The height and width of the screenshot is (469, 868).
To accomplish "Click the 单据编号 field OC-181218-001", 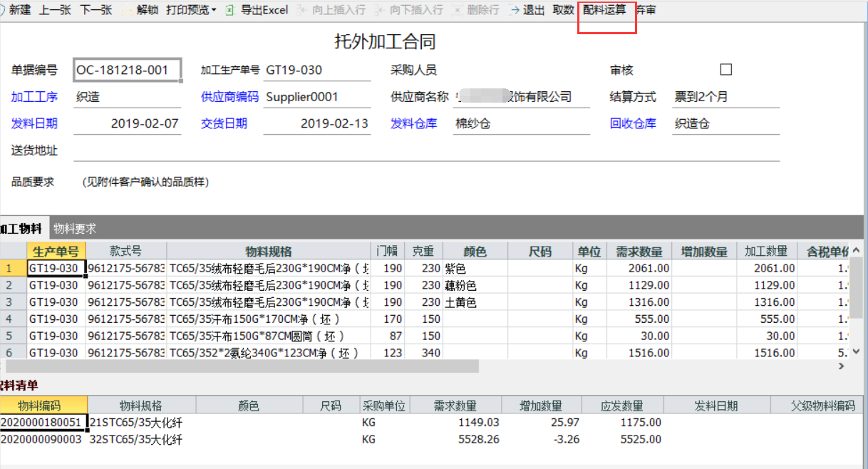I will pos(128,70).
